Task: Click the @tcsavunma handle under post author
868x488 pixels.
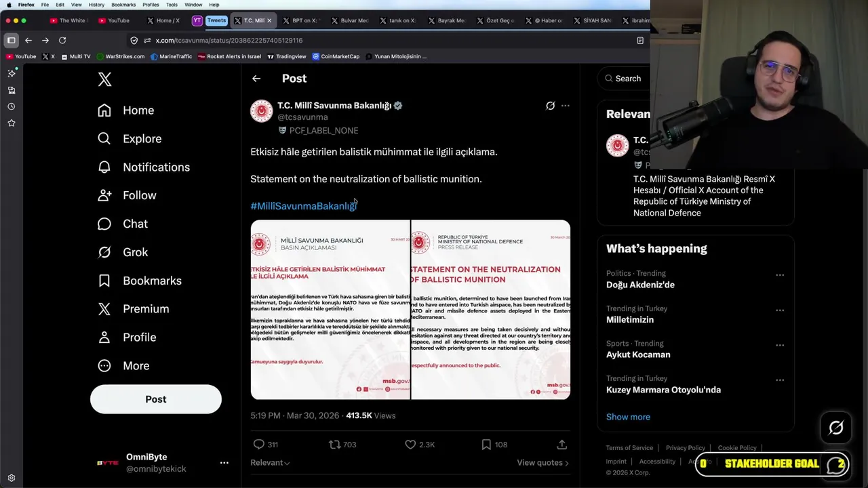Action: [302, 117]
